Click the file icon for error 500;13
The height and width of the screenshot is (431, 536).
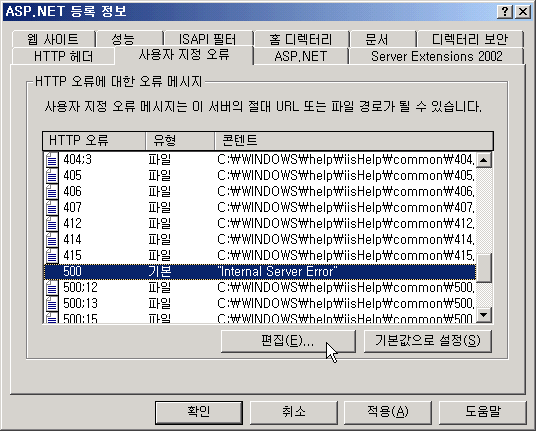[52, 304]
